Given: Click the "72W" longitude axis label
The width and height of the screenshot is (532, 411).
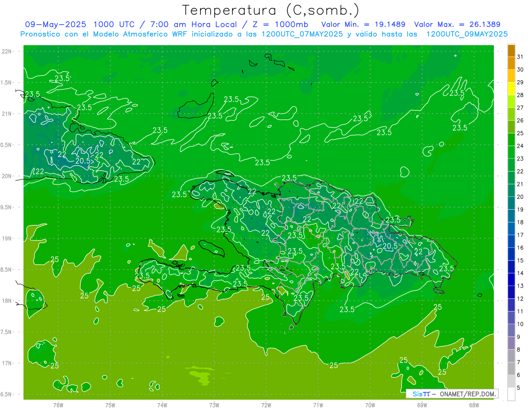Looking at the screenshot, I should pos(266,405).
